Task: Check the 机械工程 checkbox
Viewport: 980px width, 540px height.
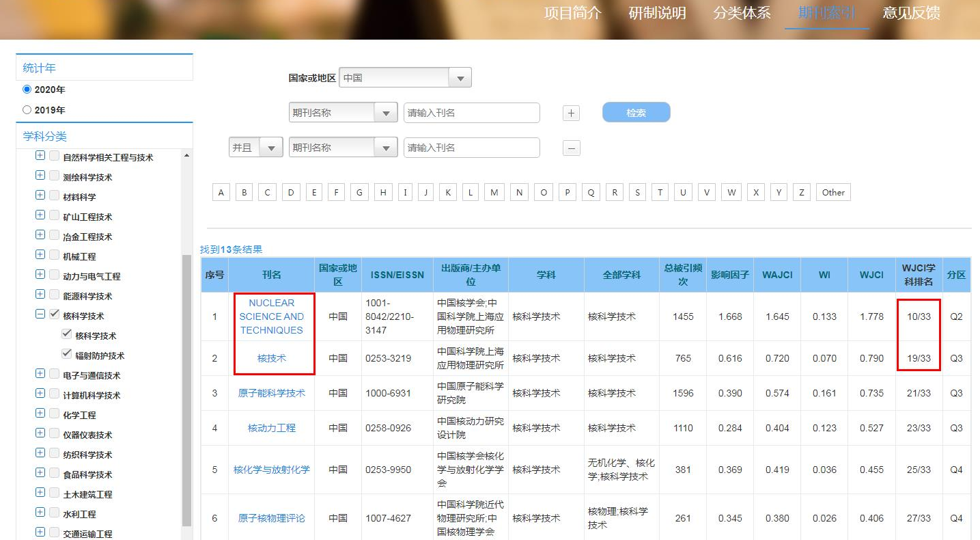Action: (x=55, y=256)
